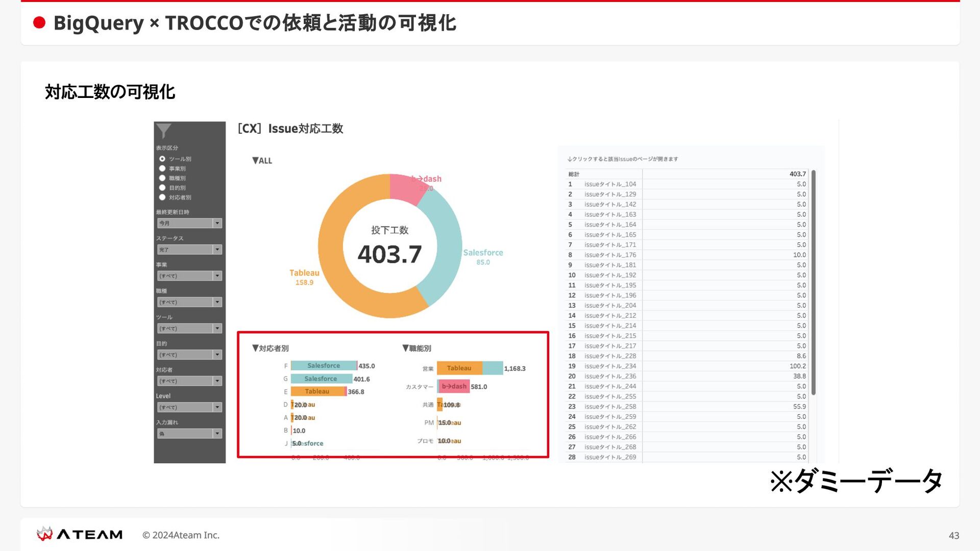Click issueタイトル_228 row
The height and width of the screenshot is (551, 980).
coord(687,356)
